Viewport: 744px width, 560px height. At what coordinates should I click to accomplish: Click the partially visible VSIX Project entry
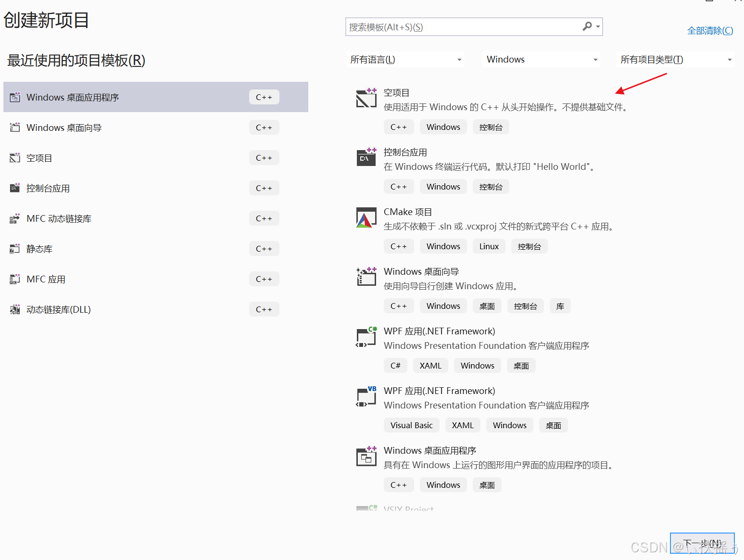[x=408, y=509]
